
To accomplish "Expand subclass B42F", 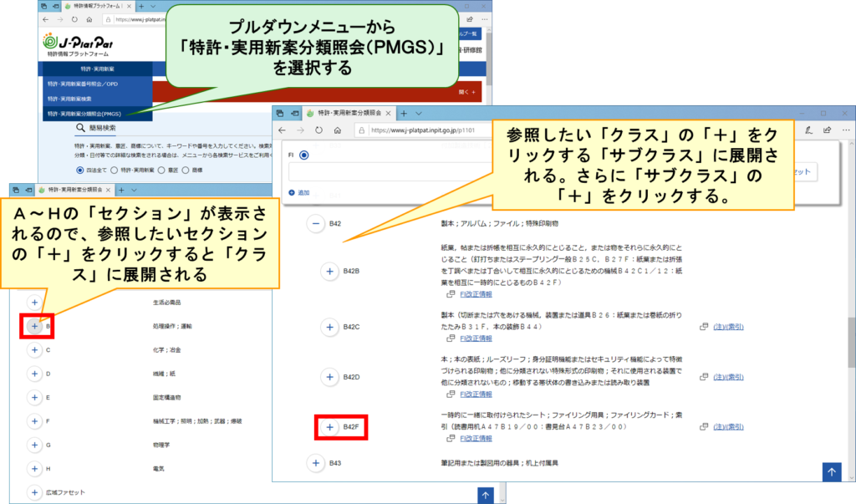I will (329, 427).
